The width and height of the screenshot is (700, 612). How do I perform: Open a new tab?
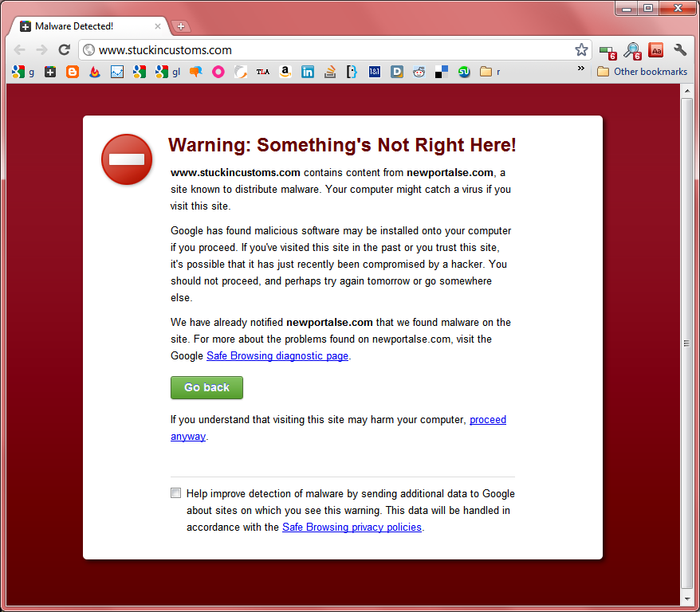tap(181, 26)
